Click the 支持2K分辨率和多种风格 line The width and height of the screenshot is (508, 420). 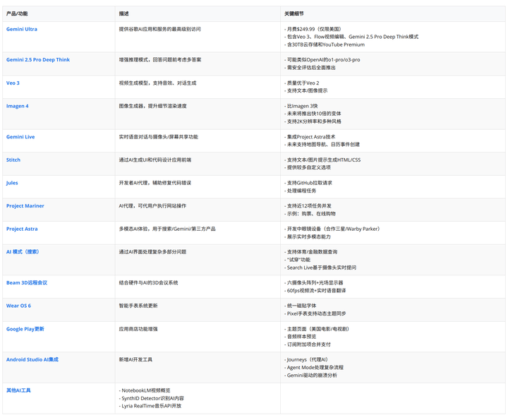coord(313,121)
